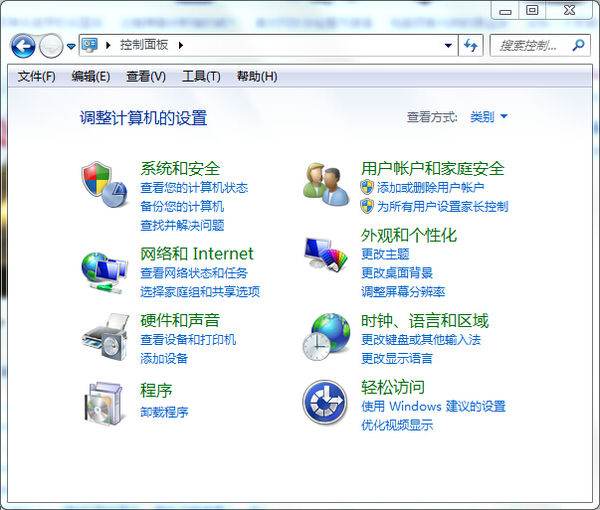
Task: Expand the address bar history dropdown arrow
Action: pos(448,46)
